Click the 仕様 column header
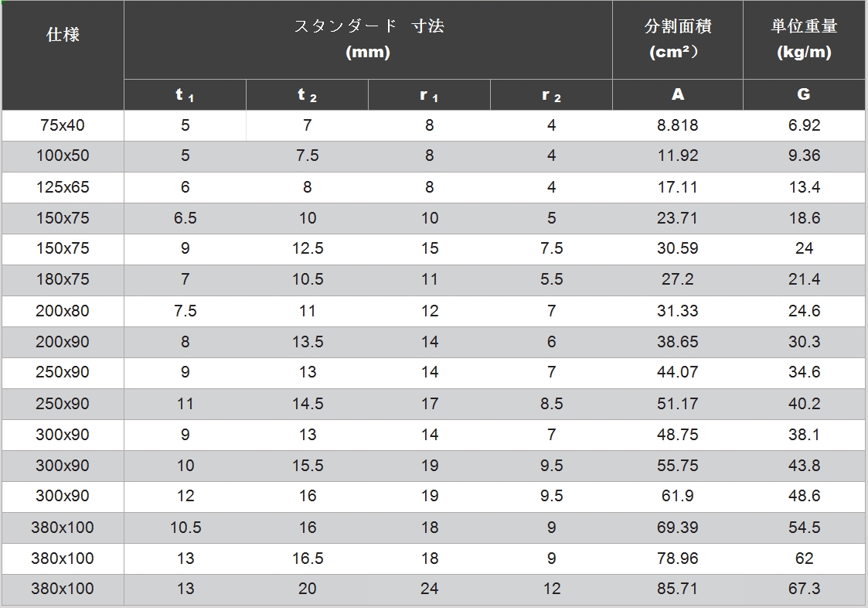The height and width of the screenshot is (608, 868). (63, 35)
